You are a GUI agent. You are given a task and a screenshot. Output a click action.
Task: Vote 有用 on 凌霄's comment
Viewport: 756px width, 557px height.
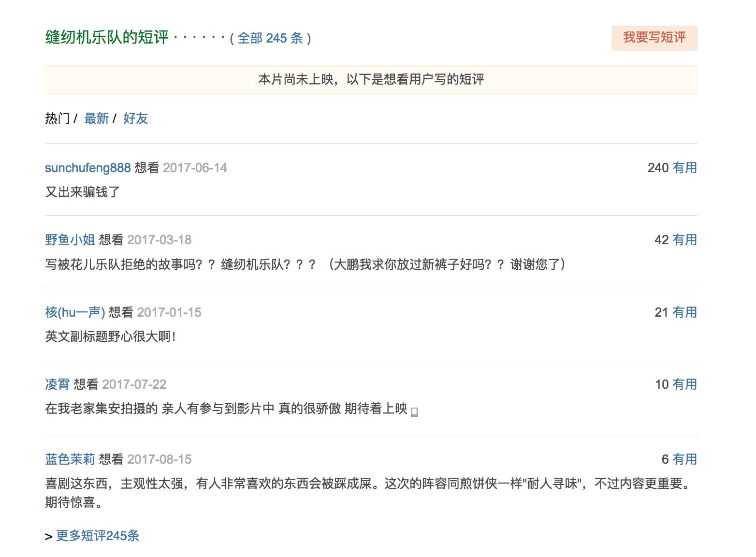(x=684, y=384)
